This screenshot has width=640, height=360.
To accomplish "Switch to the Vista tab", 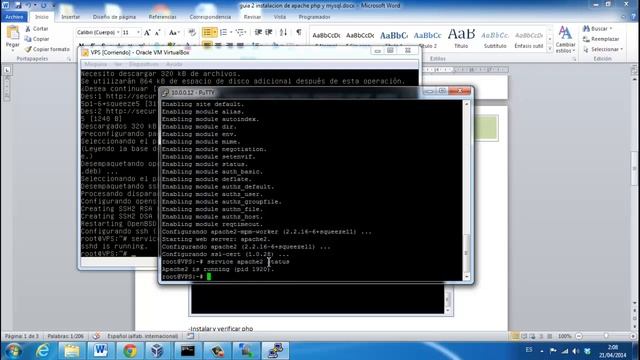I will [x=280, y=17].
